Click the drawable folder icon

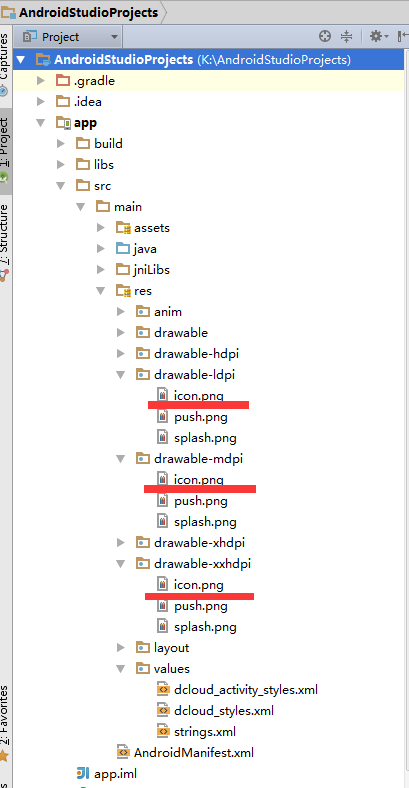(x=143, y=333)
